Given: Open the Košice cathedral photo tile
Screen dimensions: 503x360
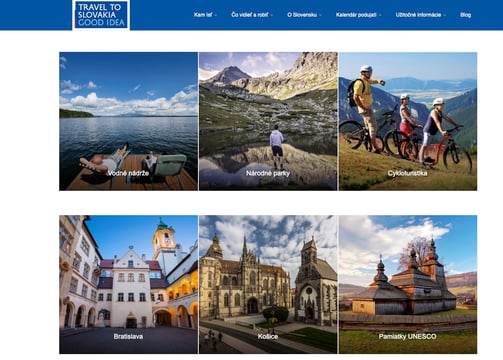Looking at the screenshot, I should 268,284.
